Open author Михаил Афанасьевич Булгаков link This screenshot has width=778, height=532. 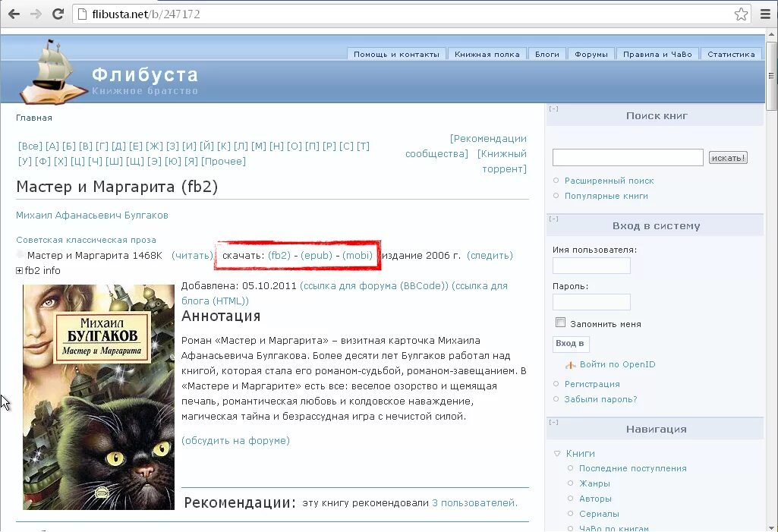(92, 215)
